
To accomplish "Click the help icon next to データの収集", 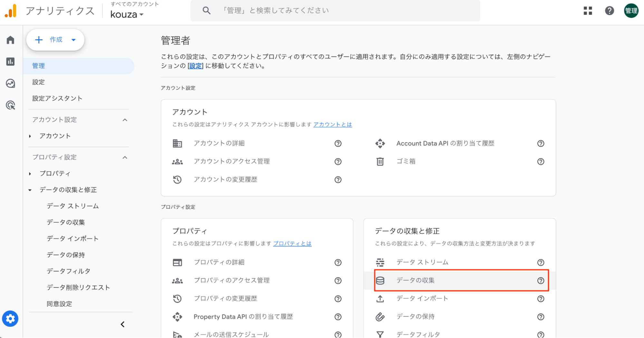I will pos(540,281).
